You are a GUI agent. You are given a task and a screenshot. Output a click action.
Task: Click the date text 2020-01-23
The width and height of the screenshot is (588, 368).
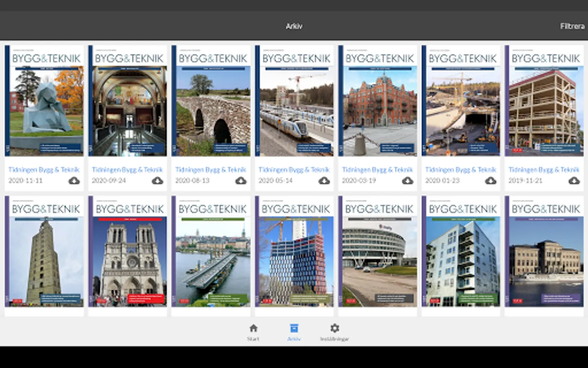coord(442,181)
